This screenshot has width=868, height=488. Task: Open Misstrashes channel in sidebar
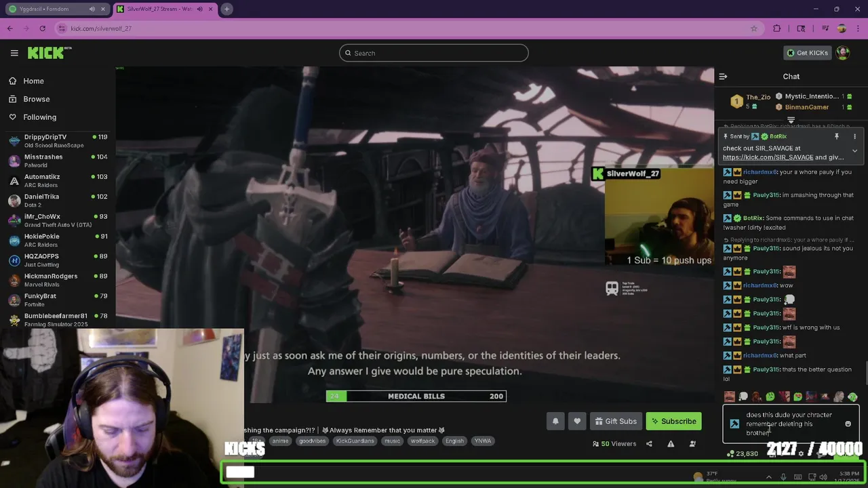(x=58, y=161)
